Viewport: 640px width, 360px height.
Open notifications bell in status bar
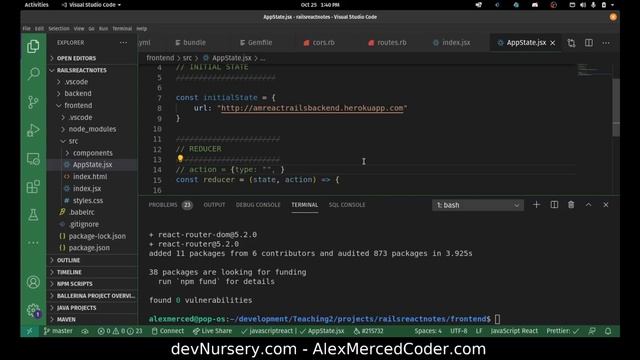pyautogui.click(x=608, y=331)
